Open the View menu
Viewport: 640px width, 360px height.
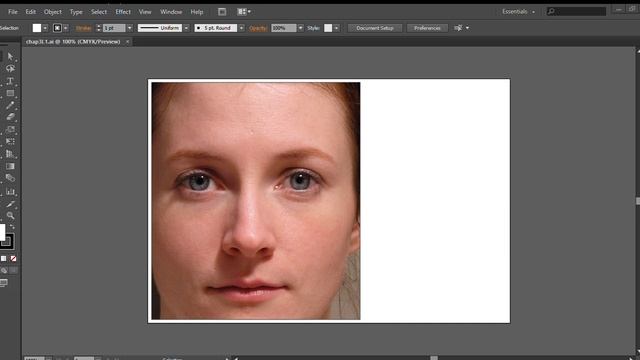145,12
